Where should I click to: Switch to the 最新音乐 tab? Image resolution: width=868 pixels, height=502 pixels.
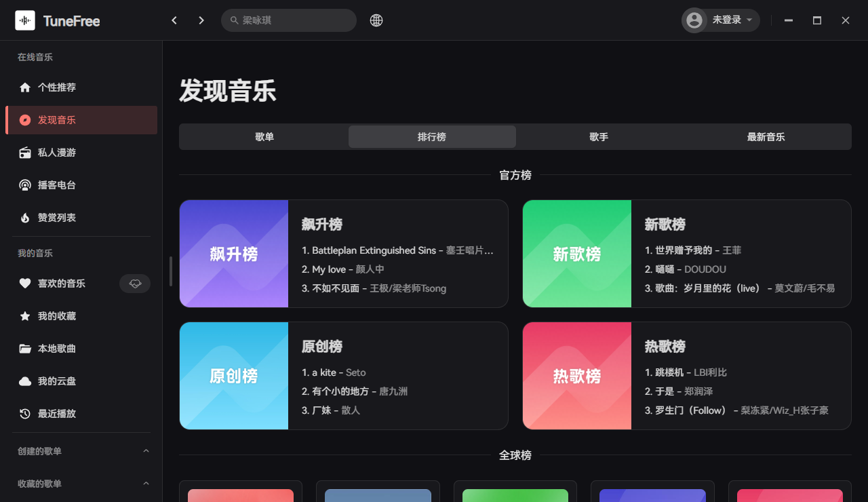[766, 136]
